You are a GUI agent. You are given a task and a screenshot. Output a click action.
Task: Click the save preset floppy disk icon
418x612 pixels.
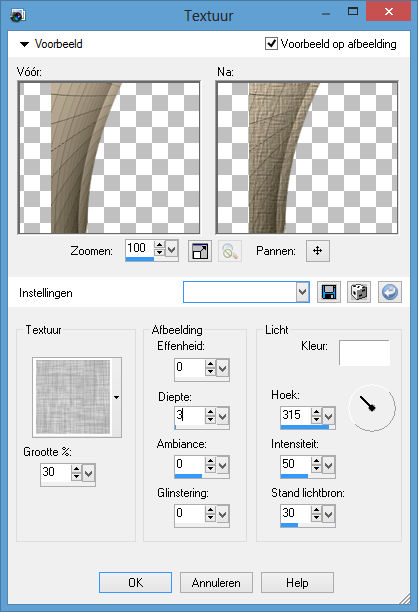329,292
